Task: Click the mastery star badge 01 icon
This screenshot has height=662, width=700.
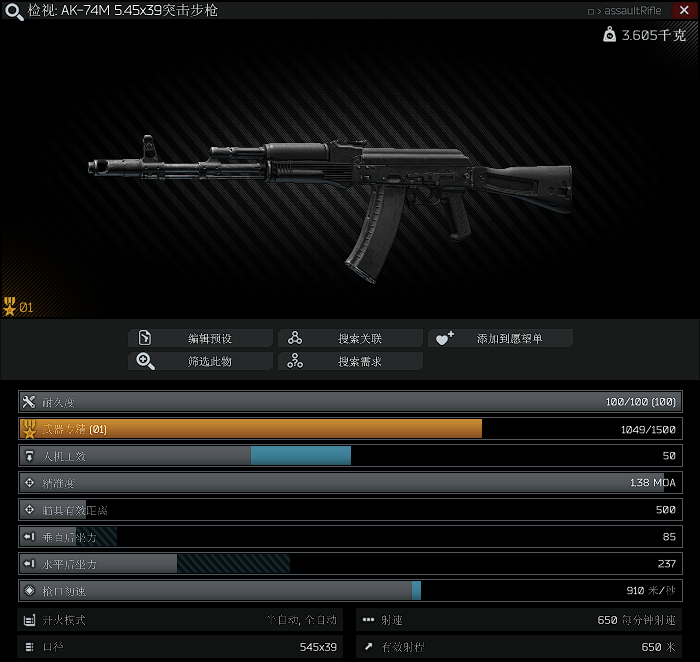Action: tap(9, 307)
